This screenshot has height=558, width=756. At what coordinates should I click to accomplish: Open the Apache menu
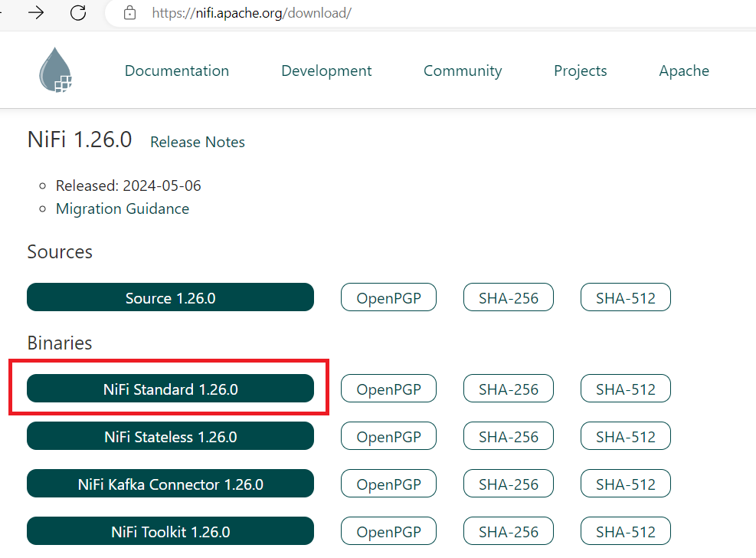pyautogui.click(x=684, y=71)
